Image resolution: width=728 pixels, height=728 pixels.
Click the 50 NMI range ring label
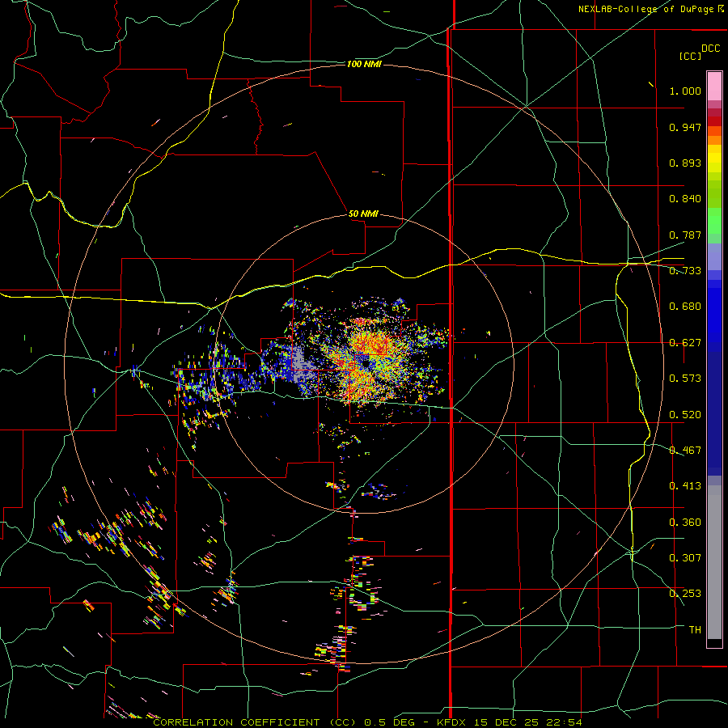coord(363,214)
